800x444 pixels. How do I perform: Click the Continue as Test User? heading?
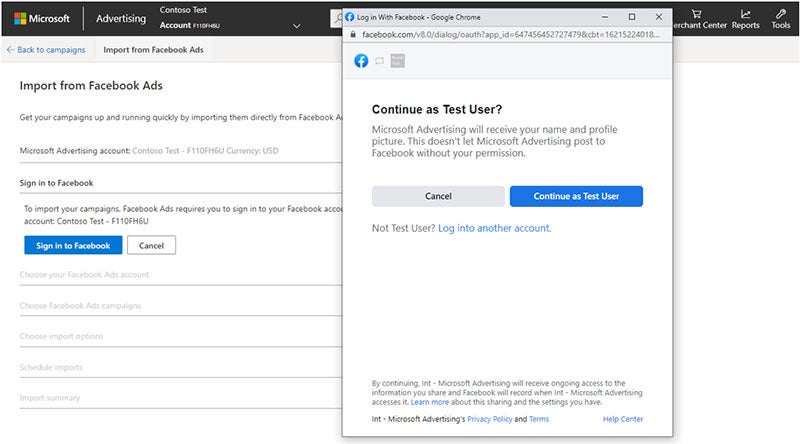pos(437,109)
